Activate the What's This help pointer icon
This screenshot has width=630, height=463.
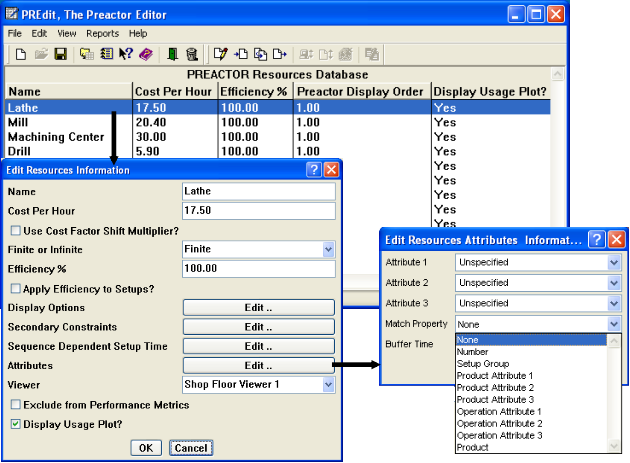click(126, 54)
